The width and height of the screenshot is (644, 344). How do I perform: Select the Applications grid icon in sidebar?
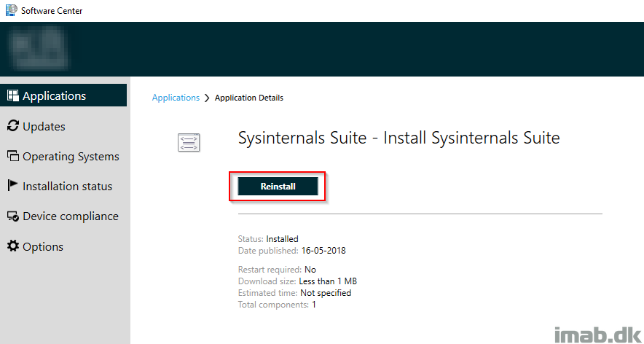13,95
